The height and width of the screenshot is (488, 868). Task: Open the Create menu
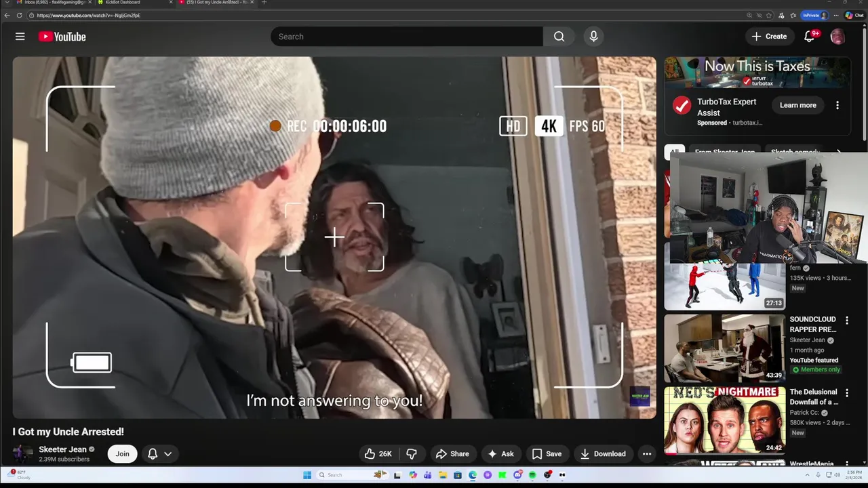[769, 37]
